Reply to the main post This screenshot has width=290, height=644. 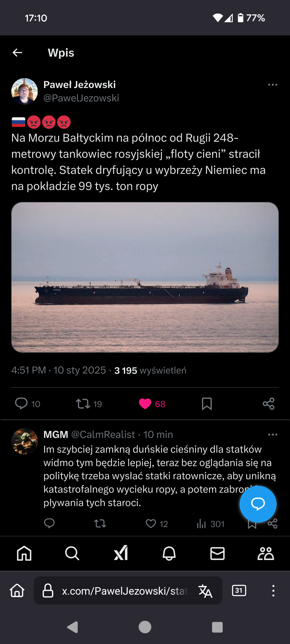[x=21, y=404]
